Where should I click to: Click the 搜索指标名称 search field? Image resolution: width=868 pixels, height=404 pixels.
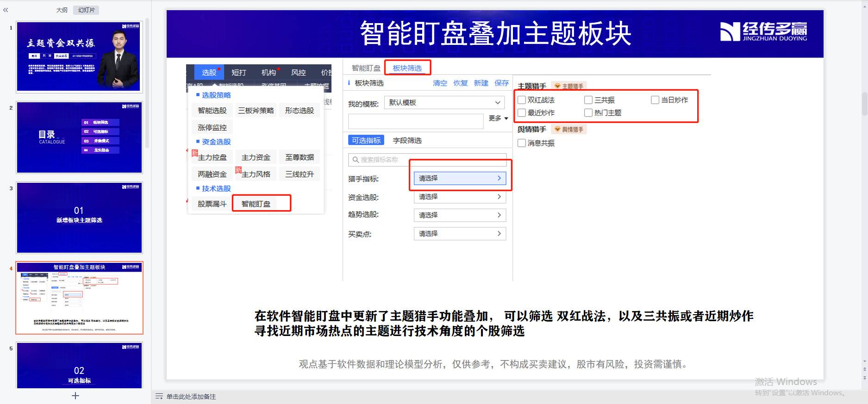(427, 160)
